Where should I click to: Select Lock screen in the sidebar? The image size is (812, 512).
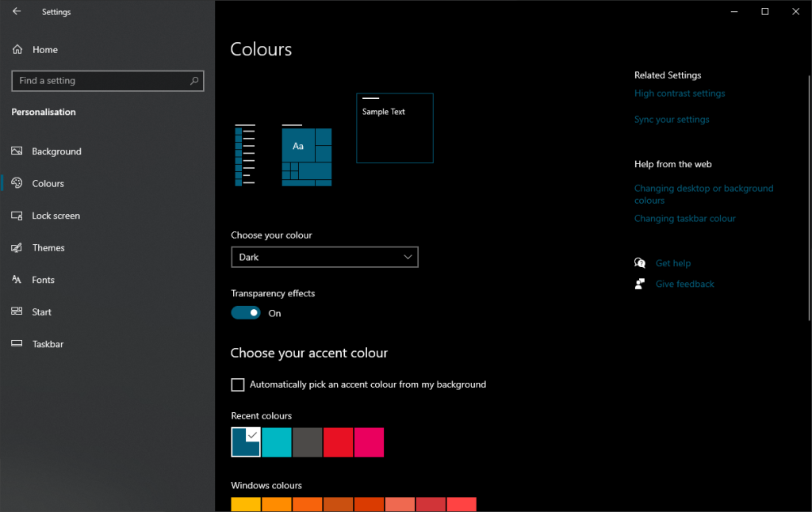click(17, 215)
